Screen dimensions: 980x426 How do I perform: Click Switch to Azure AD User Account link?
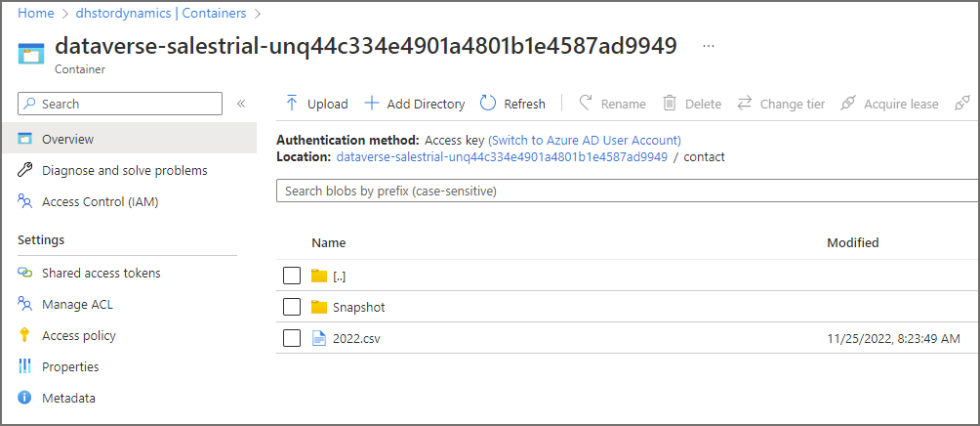(585, 140)
